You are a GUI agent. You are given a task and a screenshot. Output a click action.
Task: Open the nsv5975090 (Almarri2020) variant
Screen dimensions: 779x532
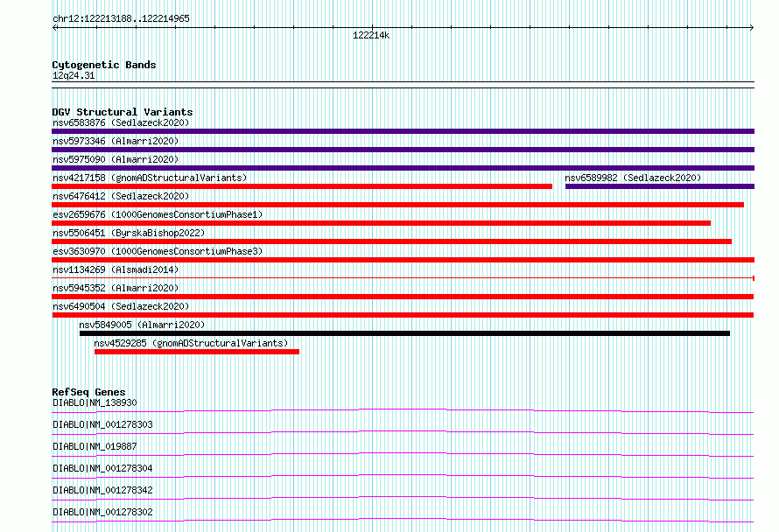pos(116,159)
